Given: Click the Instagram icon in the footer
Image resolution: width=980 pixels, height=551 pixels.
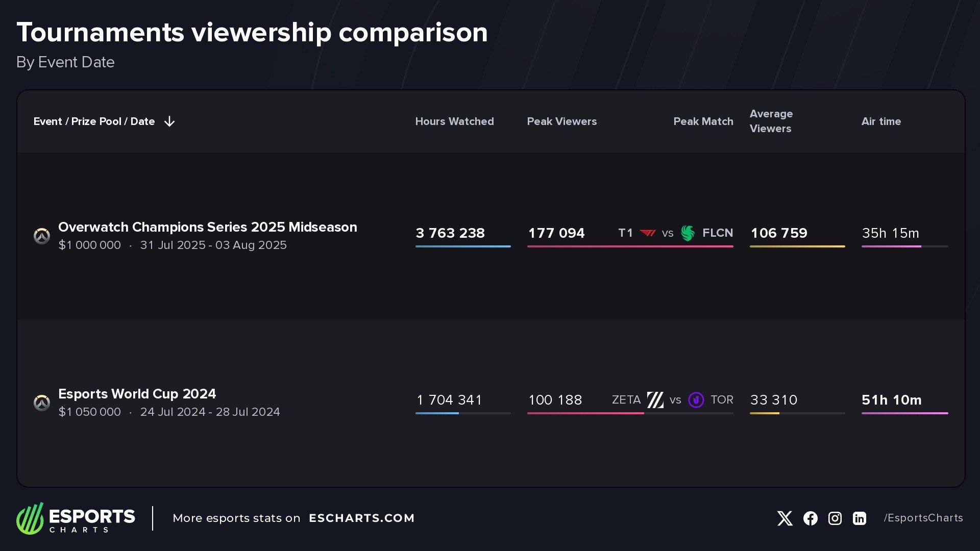Looking at the screenshot, I should point(835,518).
